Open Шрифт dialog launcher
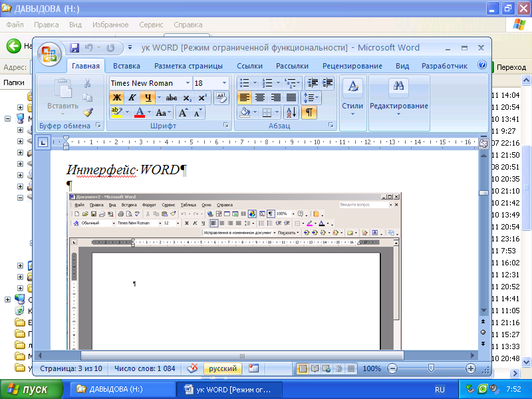 pos(225,126)
